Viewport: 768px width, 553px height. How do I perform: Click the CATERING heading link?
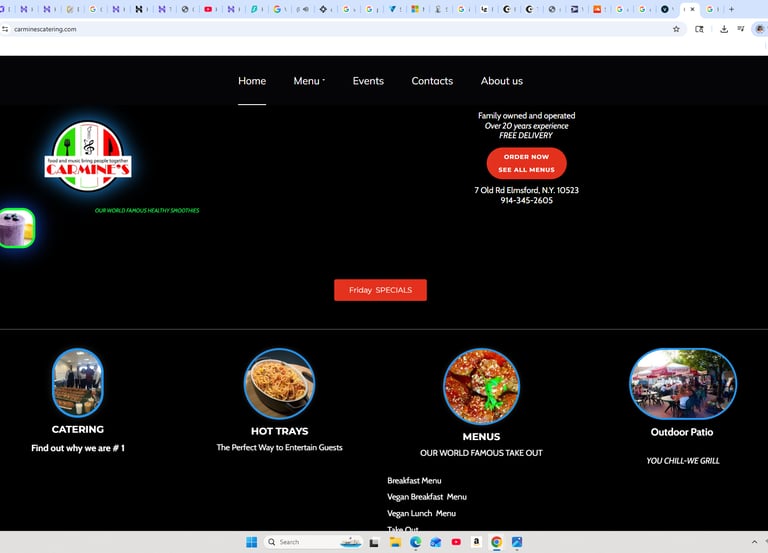point(78,430)
